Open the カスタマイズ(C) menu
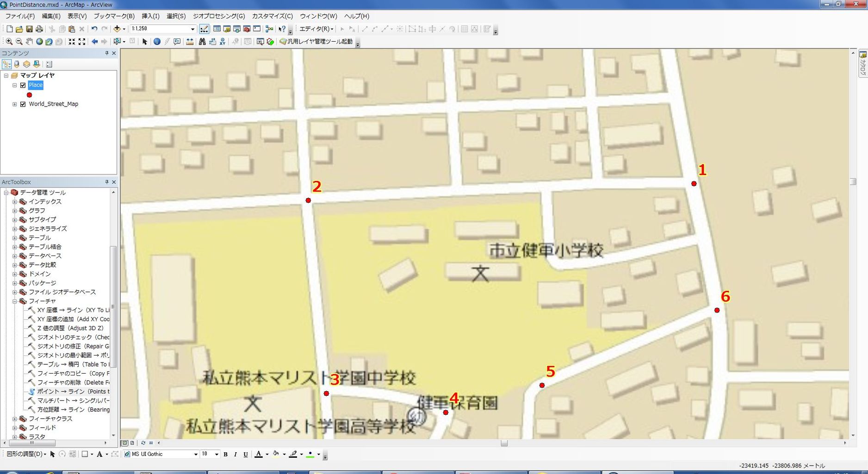 pyautogui.click(x=273, y=16)
